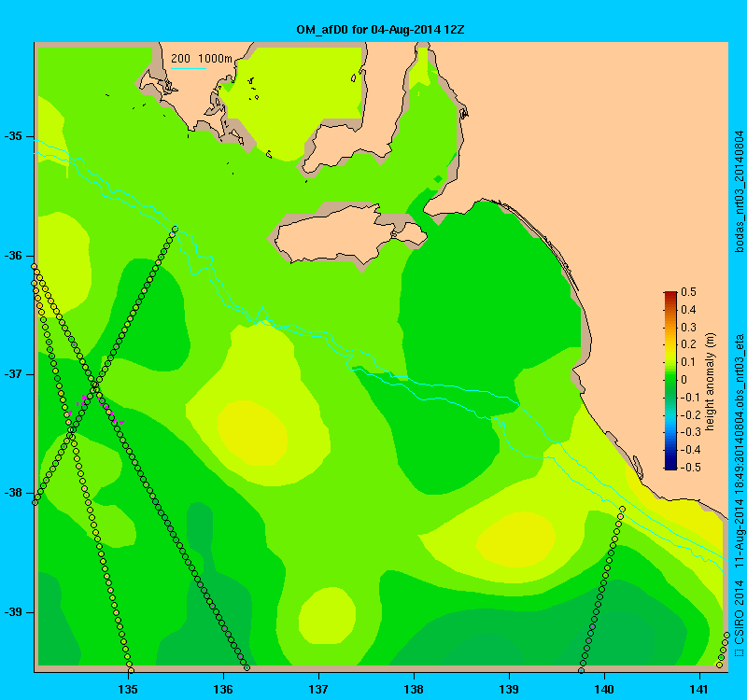Click the 136 longitude axis label
The width and height of the screenshot is (747, 700).
[x=223, y=689]
